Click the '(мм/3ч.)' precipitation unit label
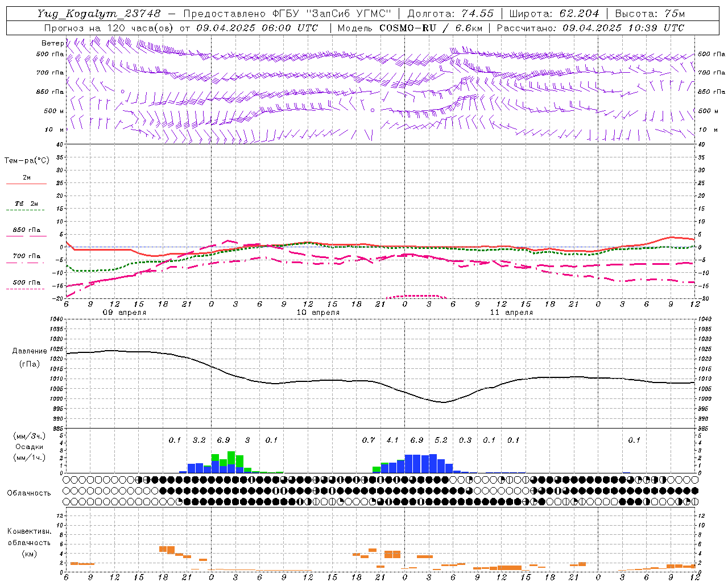The height and width of the screenshot is (582, 728). (x=29, y=436)
